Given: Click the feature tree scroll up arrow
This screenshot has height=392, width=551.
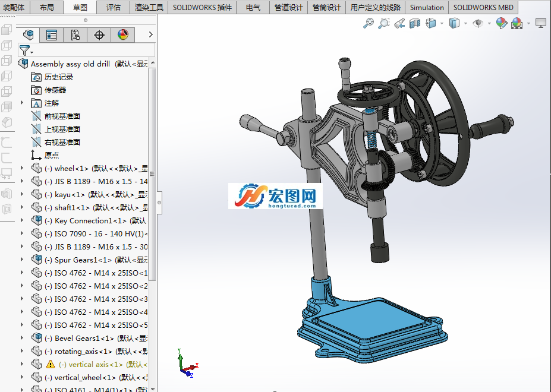Looking at the screenshot, I should tap(153, 63).
